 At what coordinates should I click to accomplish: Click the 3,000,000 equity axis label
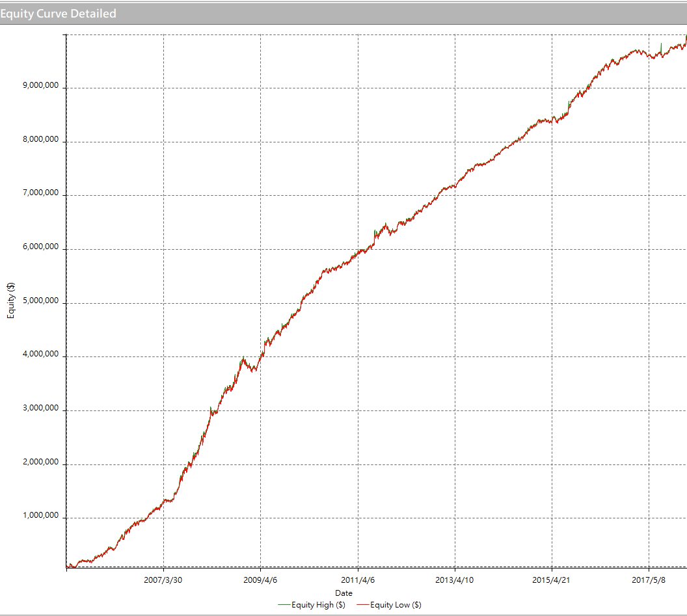point(41,408)
